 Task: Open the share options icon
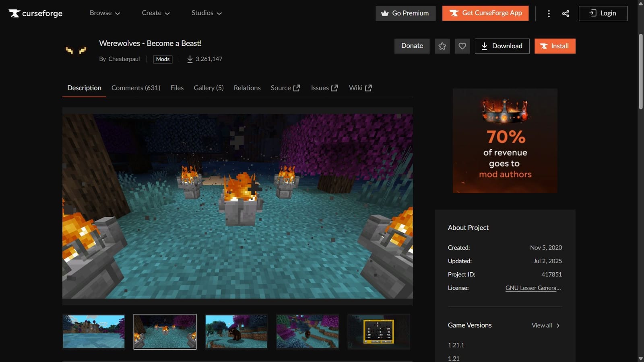pos(566,13)
